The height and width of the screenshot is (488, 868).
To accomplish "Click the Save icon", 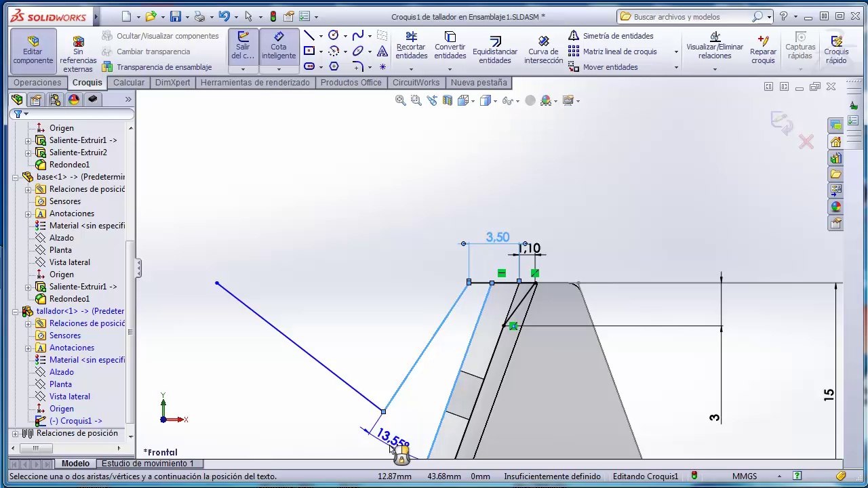I will tap(175, 16).
